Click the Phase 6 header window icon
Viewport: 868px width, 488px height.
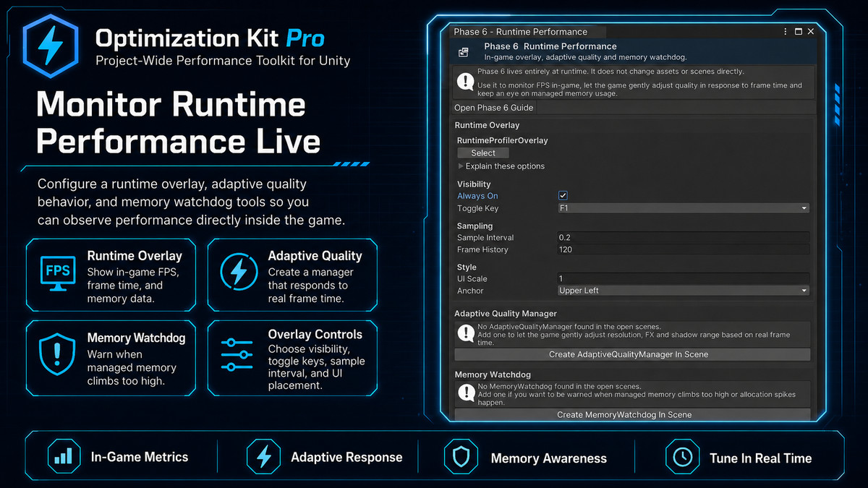pos(463,52)
